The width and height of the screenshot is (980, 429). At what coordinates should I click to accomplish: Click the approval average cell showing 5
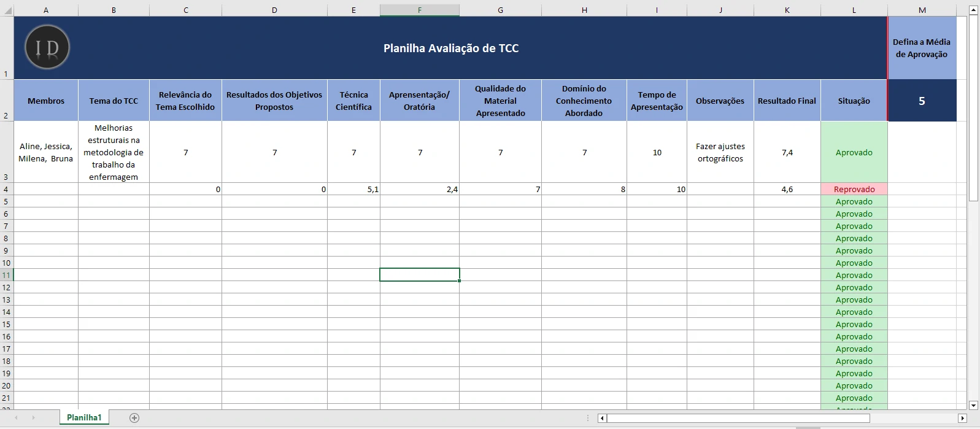[921, 101]
